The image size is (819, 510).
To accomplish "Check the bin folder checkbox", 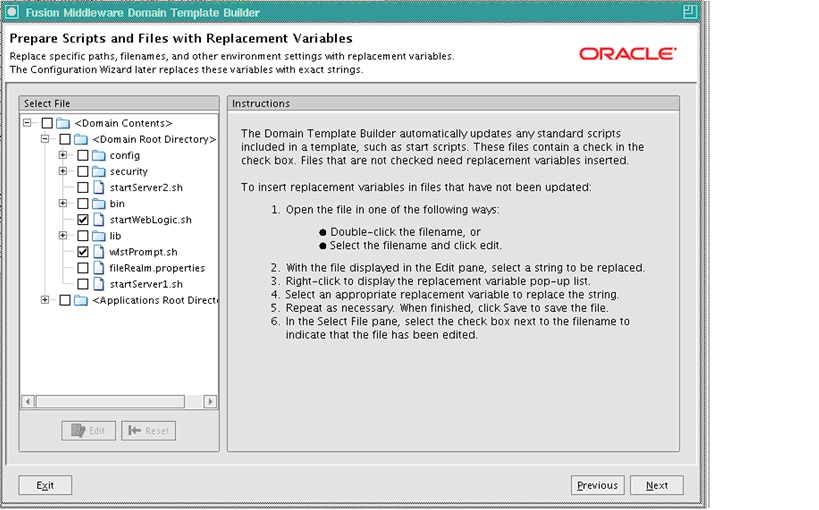I will coord(83,204).
